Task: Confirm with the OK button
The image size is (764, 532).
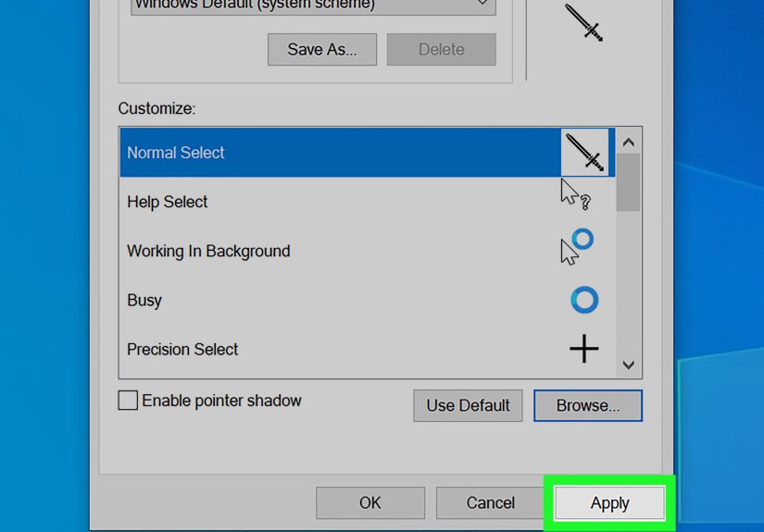Action: click(x=370, y=502)
